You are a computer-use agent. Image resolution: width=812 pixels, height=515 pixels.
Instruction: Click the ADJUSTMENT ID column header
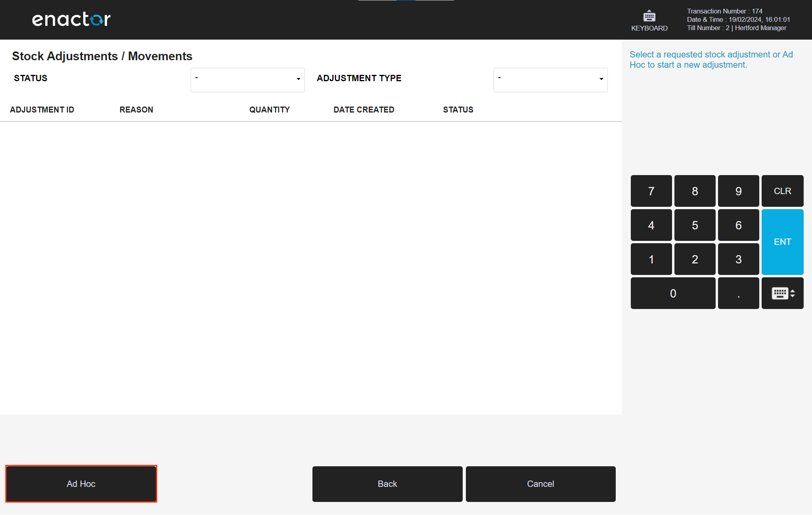(x=42, y=110)
